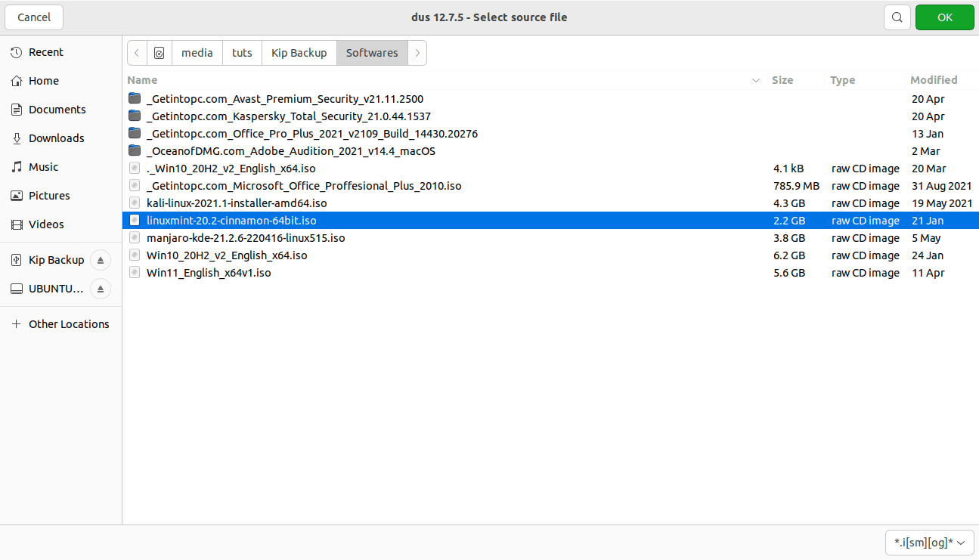Click the manjaro-kde iso file icon

tap(135, 237)
